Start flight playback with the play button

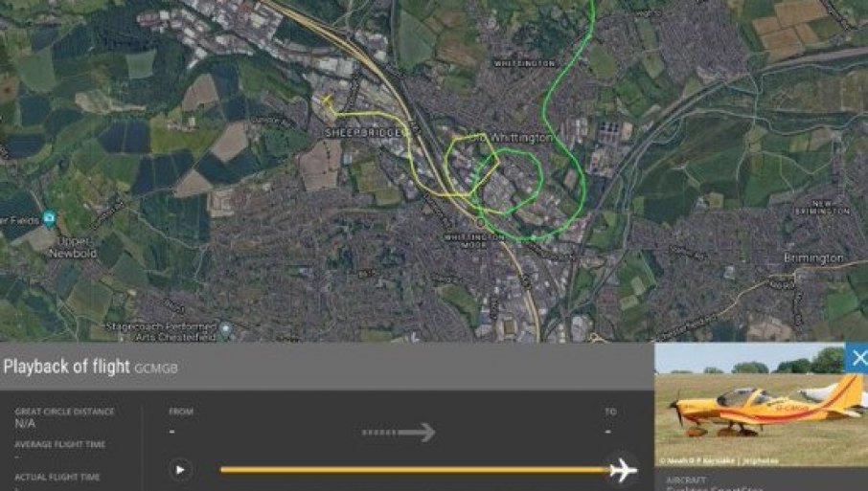coord(180,470)
